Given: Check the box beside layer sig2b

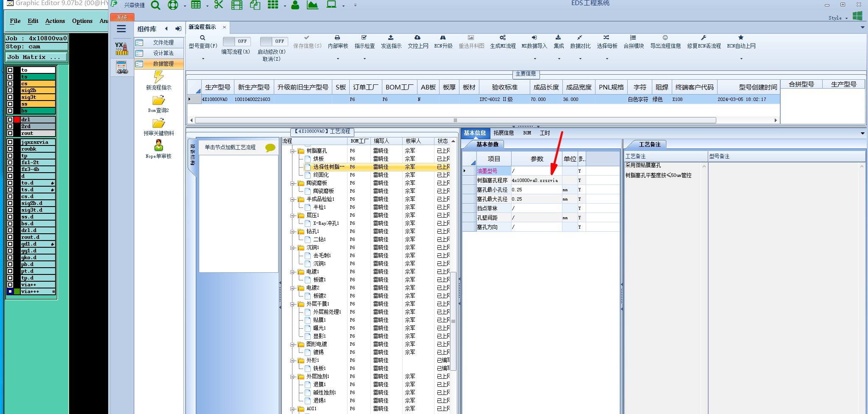Looking at the screenshot, I should 10,90.
